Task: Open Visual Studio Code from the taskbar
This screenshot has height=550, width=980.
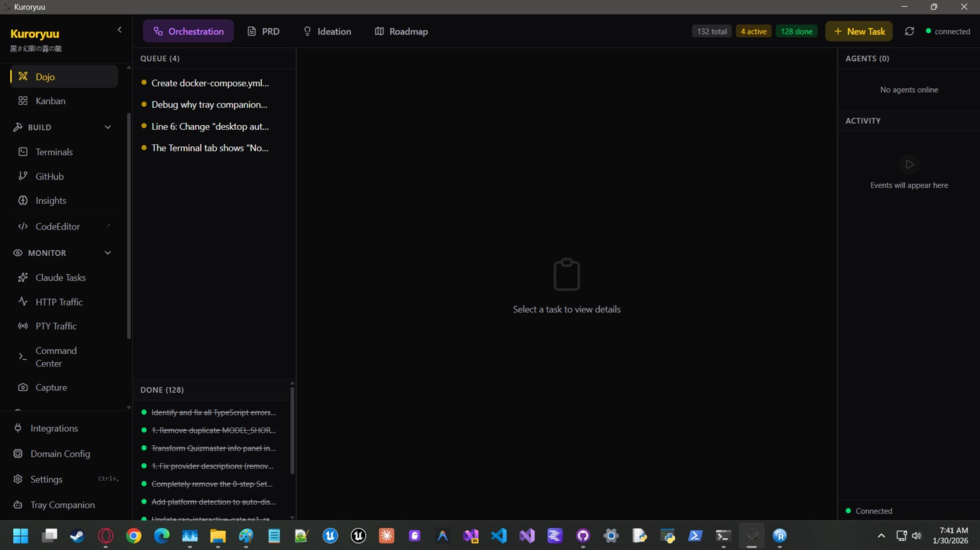Action: (x=499, y=536)
